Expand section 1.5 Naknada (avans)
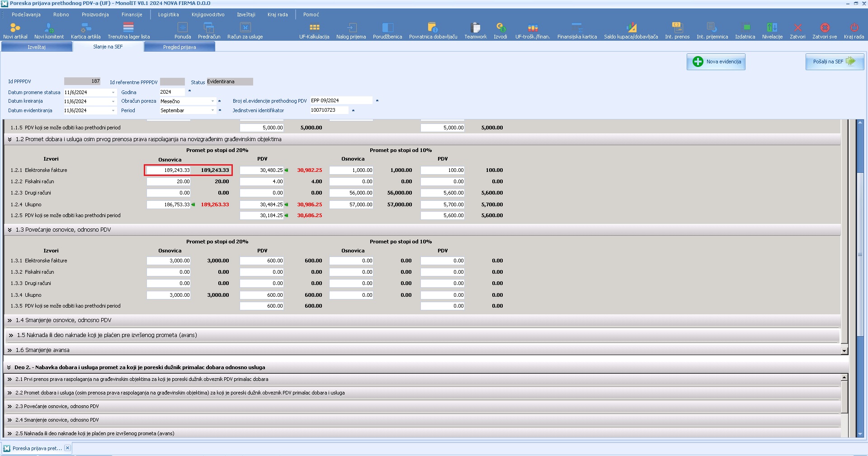 [11, 335]
